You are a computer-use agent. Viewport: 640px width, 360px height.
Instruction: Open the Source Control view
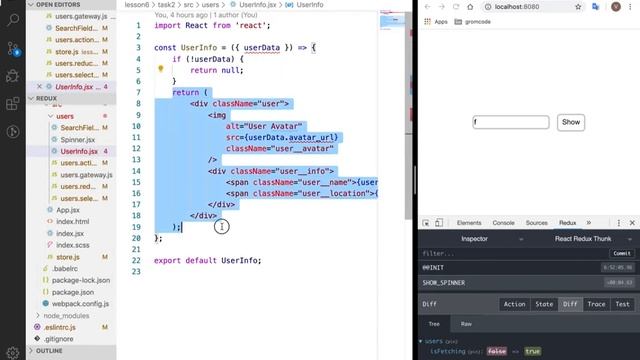(13, 49)
